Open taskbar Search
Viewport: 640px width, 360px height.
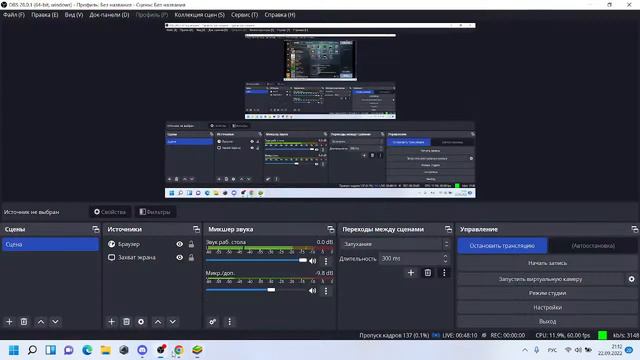click(x=32, y=350)
